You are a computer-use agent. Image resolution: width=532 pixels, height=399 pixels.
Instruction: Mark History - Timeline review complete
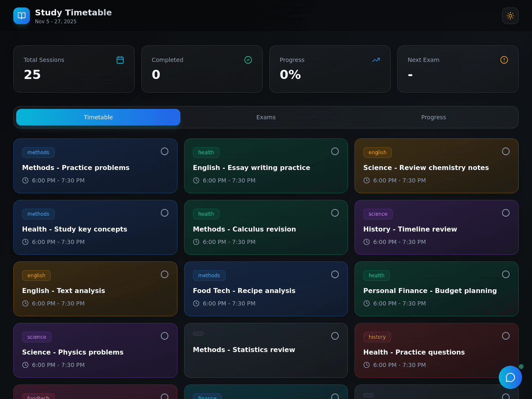click(x=506, y=213)
